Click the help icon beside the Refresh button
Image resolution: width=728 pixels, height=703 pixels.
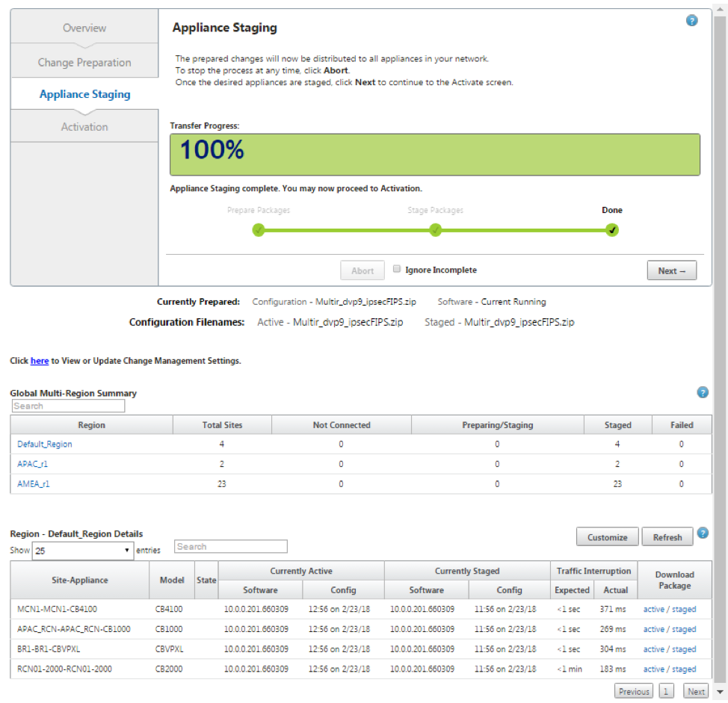click(x=703, y=533)
